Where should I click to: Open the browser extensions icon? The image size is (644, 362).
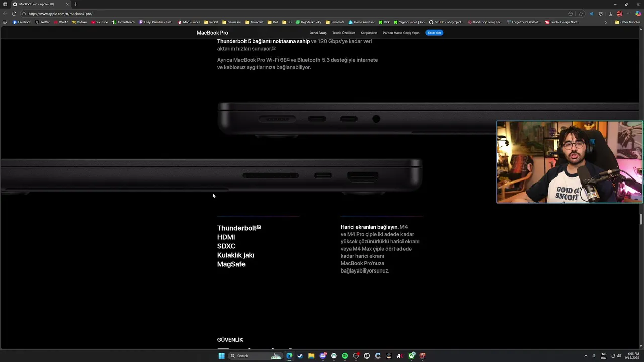click(x=601, y=14)
